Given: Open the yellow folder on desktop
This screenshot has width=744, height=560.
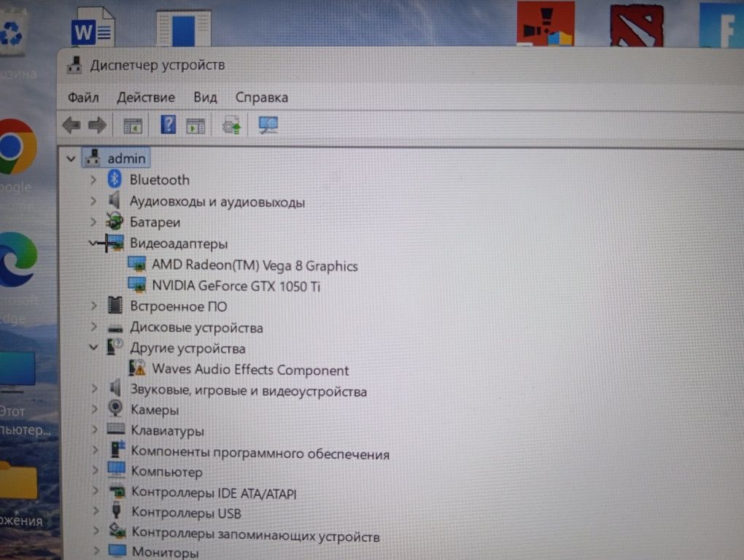Looking at the screenshot, I should click(18, 481).
